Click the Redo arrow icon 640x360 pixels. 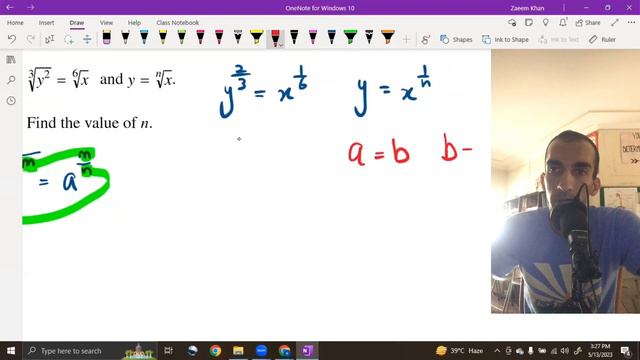pyautogui.click(x=31, y=39)
